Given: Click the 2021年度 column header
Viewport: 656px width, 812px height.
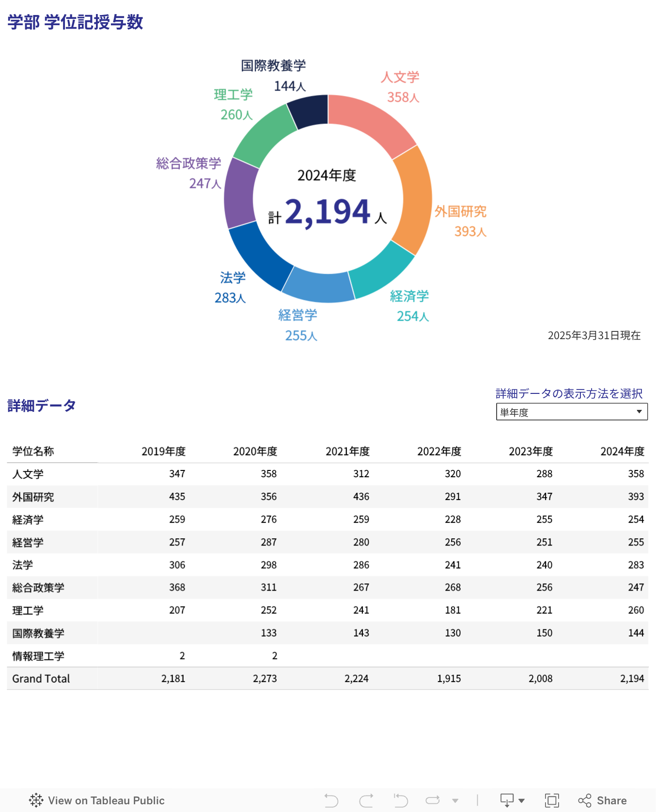Looking at the screenshot, I should pos(347,452).
